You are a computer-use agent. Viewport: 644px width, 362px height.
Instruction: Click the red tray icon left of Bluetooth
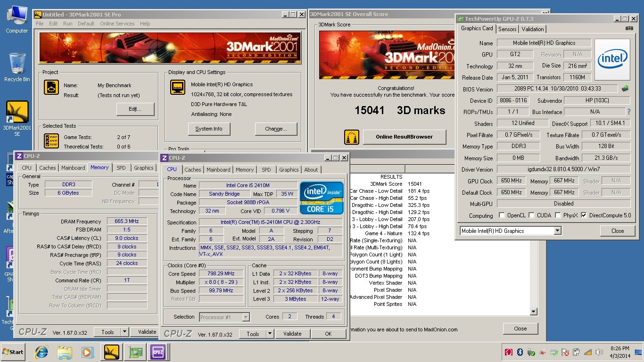[509, 352]
